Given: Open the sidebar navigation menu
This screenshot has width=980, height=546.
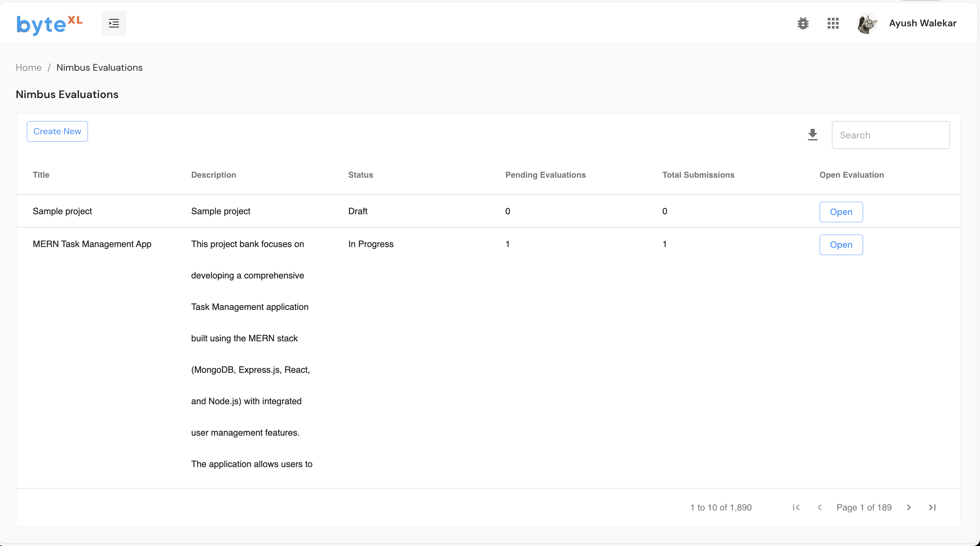Looking at the screenshot, I should point(113,23).
